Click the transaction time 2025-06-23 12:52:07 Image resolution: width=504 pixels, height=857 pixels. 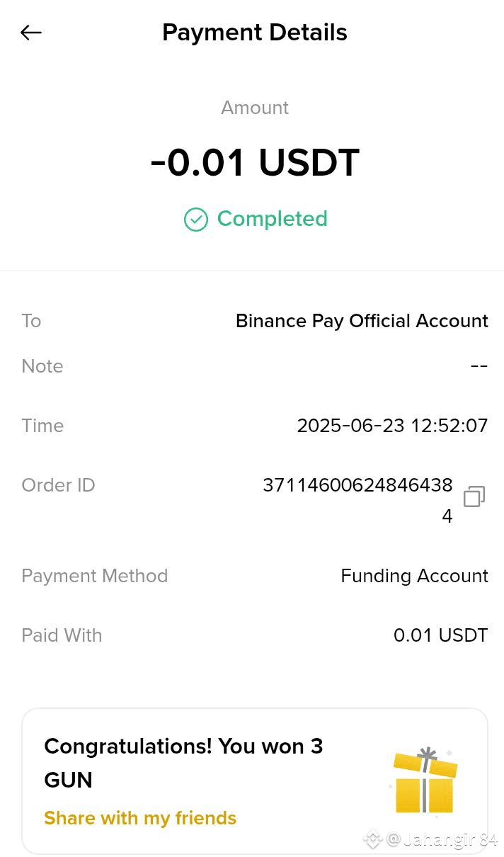pos(392,426)
